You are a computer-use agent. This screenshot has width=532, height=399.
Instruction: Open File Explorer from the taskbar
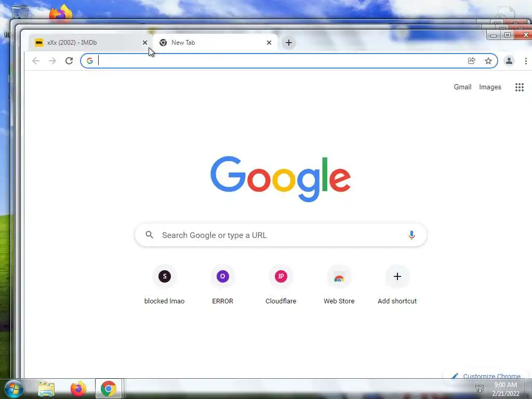pos(46,389)
